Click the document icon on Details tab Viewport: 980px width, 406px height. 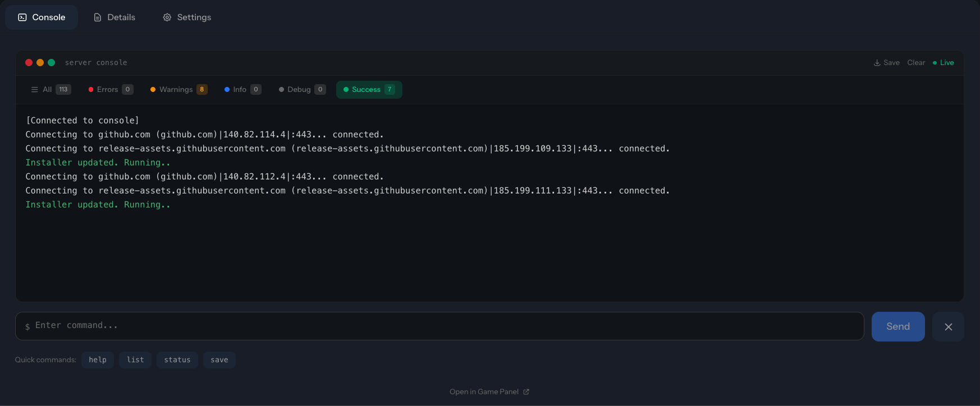[98, 17]
